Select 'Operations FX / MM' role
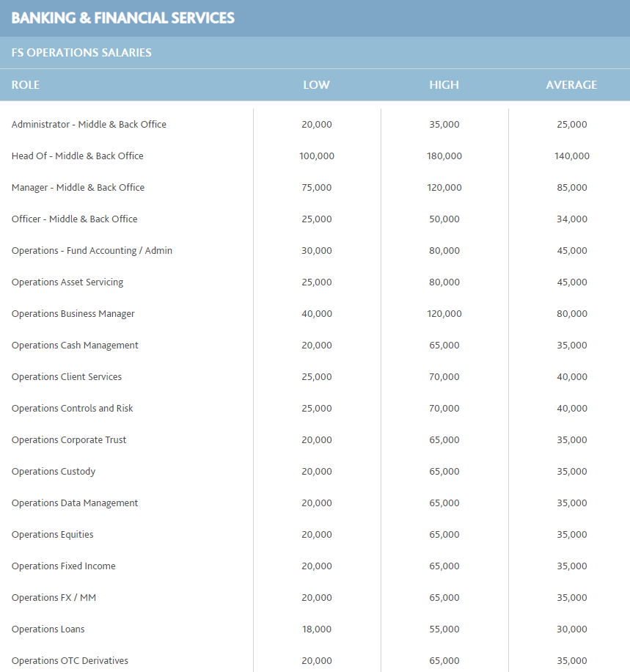 click(54, 597)
